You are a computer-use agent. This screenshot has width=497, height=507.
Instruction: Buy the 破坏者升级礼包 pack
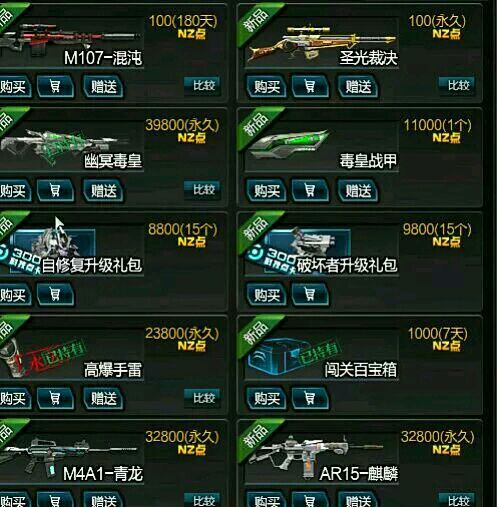267,295
